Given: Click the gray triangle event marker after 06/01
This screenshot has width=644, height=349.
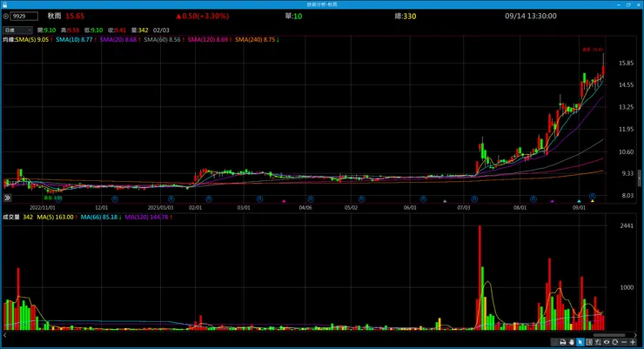Looking at the screenshot, I should click(445, 201).
